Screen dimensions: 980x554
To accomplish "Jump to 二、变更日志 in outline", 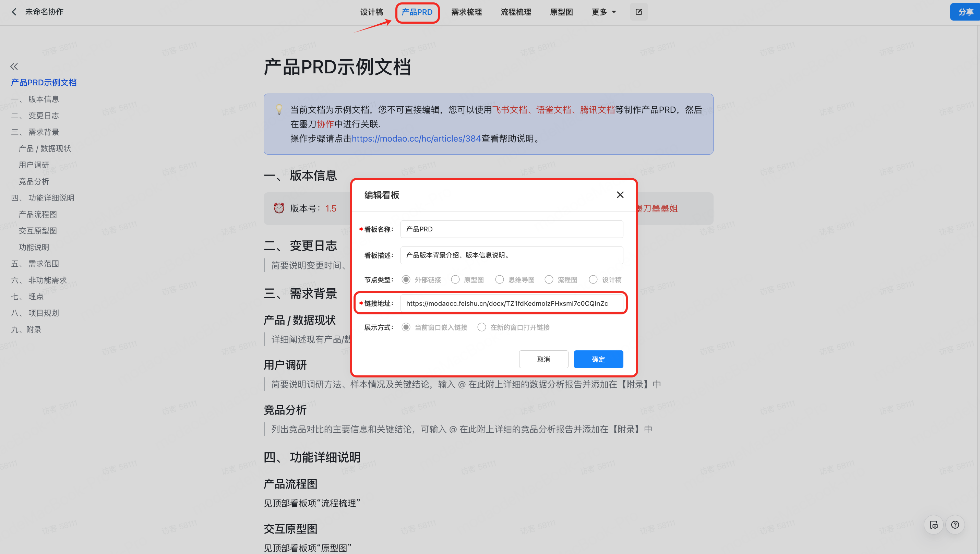I will (35, 115).
